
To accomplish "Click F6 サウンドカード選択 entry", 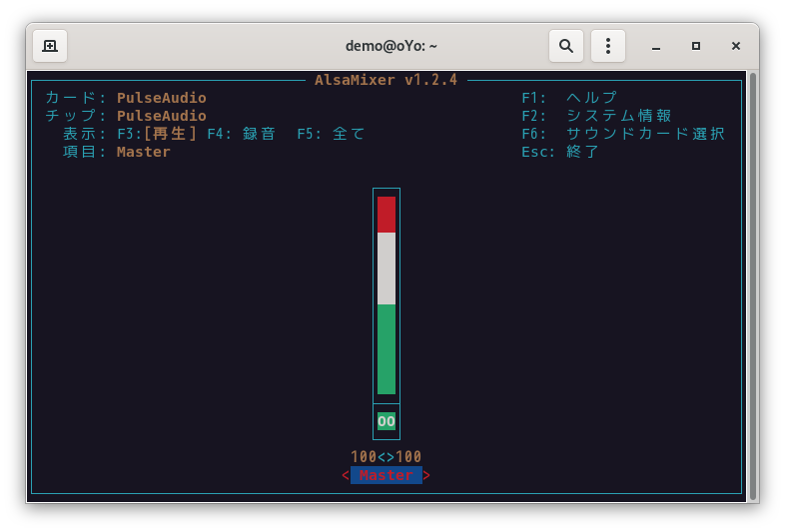I will coord(623,134).
